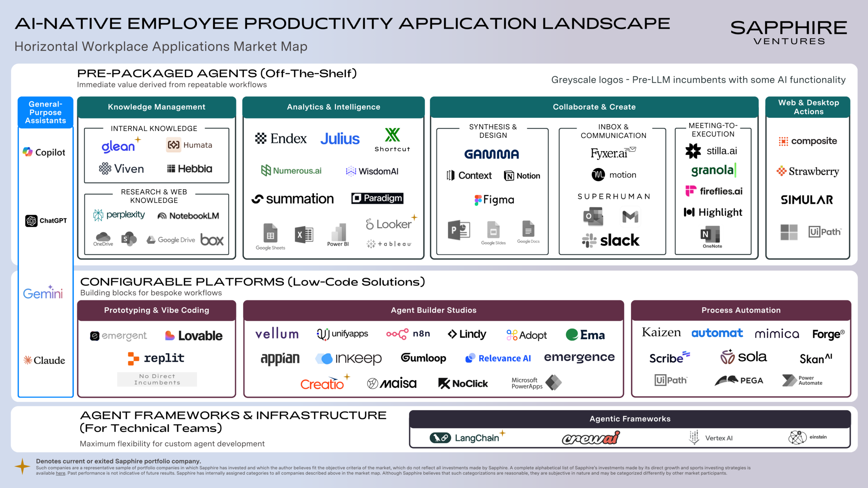Click the Lovable logo
Image resolution: width=868 pixels, height=488 pixels.
193,336
